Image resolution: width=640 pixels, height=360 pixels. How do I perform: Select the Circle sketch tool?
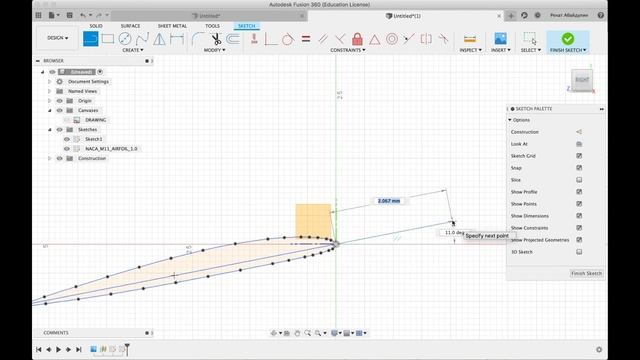(125, 39)
